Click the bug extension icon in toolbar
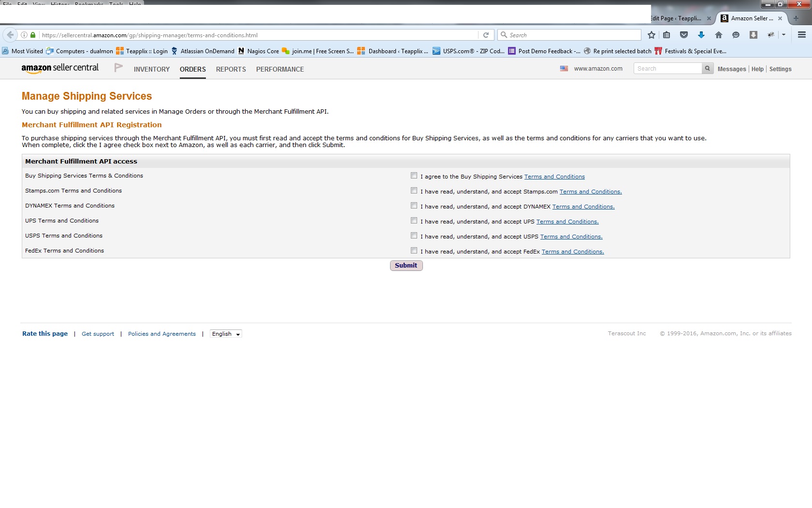The image size is (812, 508). [x=771, y=35]
